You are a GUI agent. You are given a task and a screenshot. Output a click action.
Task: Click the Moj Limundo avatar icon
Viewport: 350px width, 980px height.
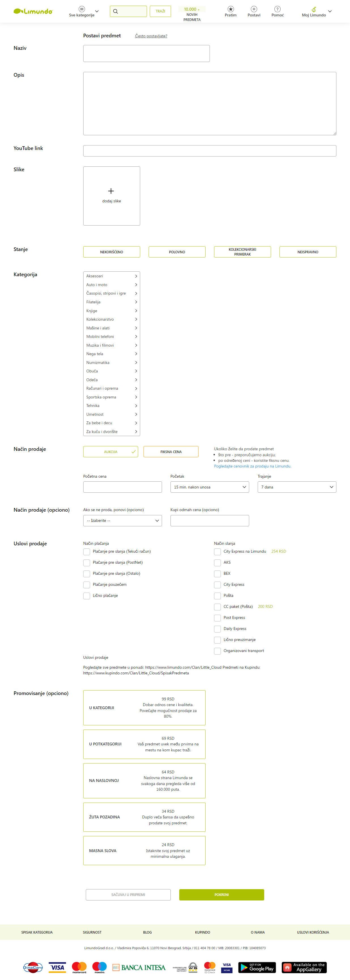click(313, 9)
